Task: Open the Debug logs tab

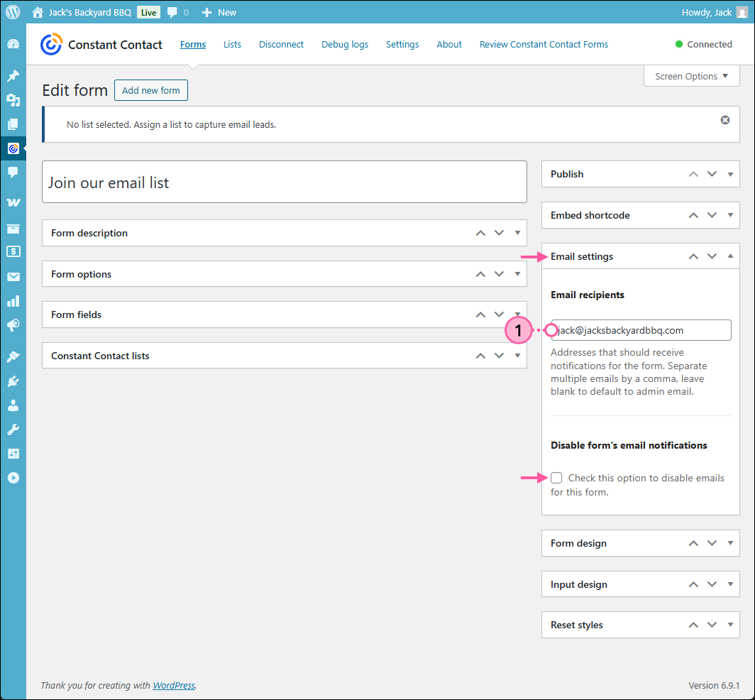Action: [345, 44]
